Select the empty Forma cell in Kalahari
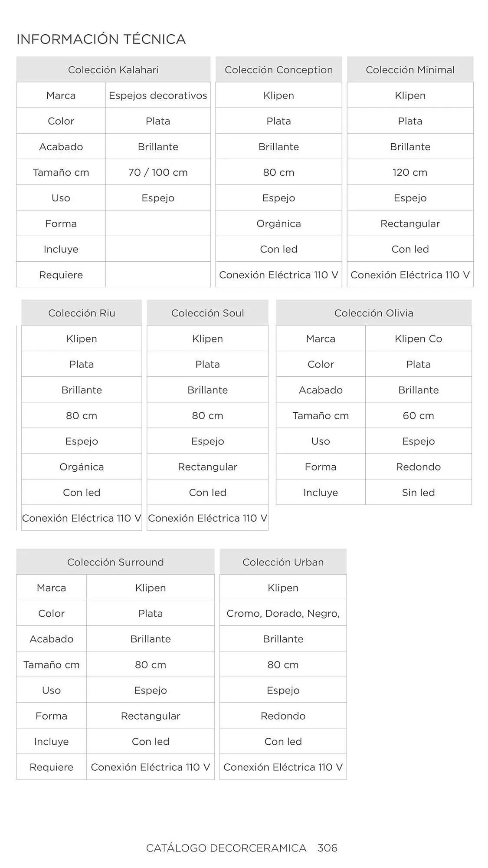 tap(158, 224)
